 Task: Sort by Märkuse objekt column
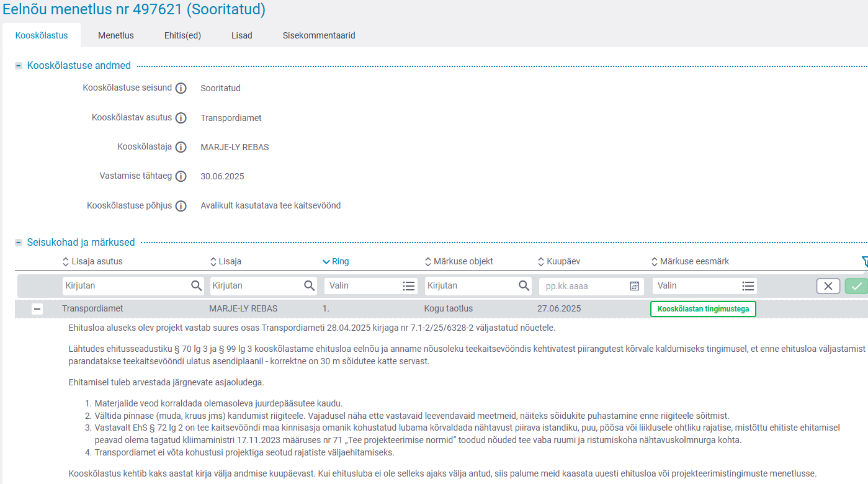pyautogui.click(x=459, y=261)
